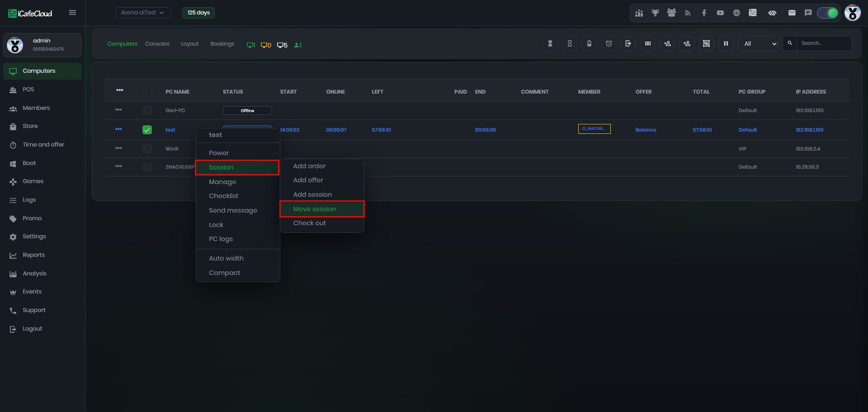Click the empty hourglass toolbar icon

(570, 44)
